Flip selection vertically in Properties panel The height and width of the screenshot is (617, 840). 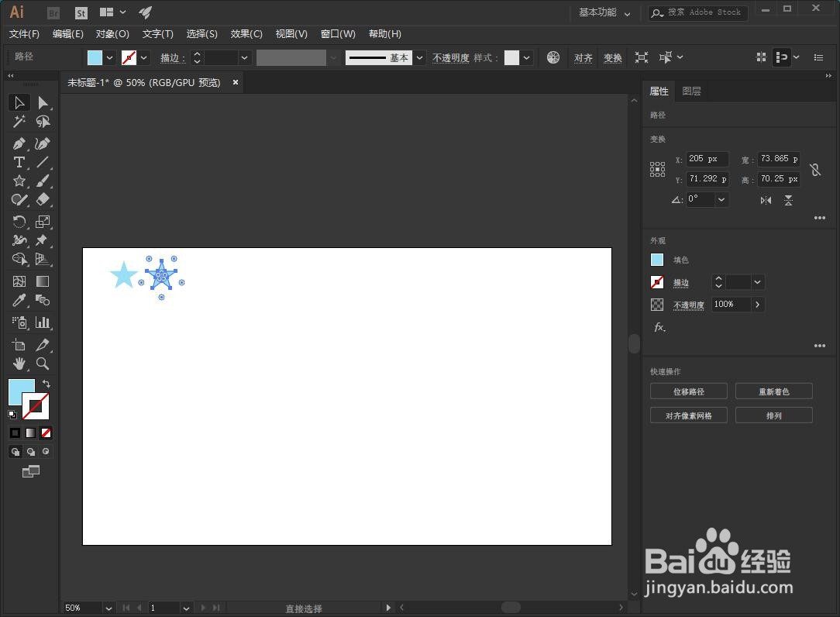pos(789,201)
